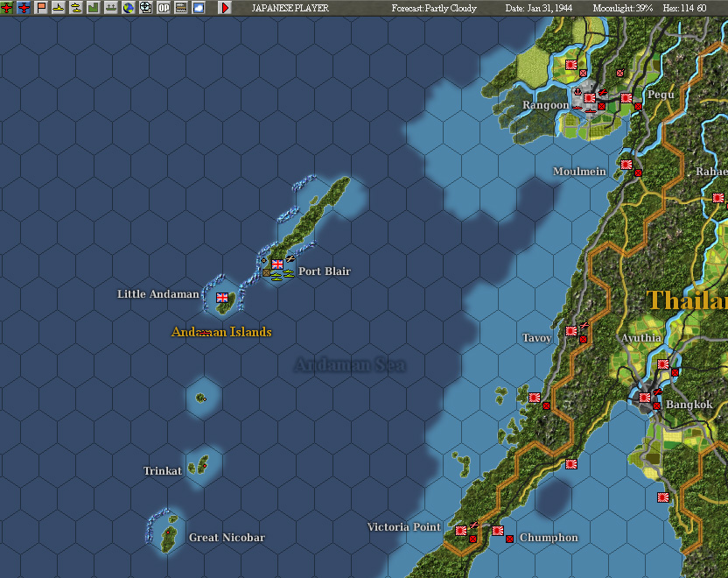
Task: Click the combat report lines icon
Action: (x=181, y=7)
